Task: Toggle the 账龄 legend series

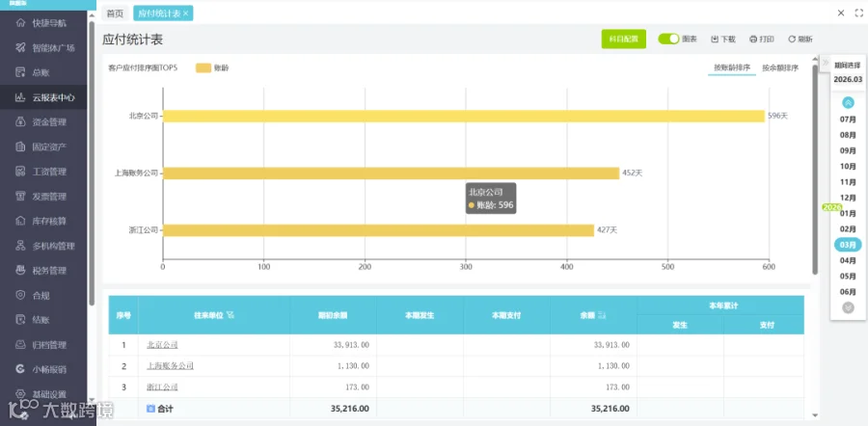Action: tap(212, 68)
